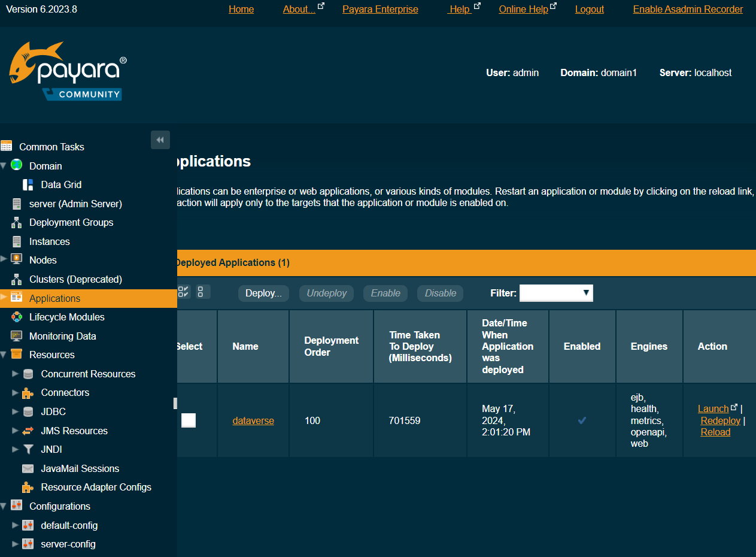Open the Online Help top menu link

click(x=523, y=10)
